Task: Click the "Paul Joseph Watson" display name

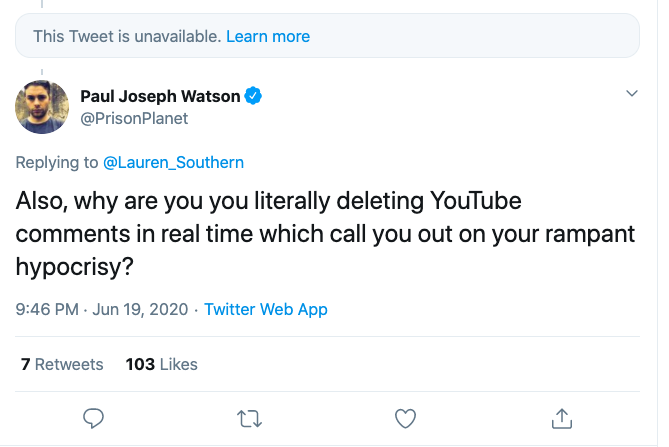Action: coord(161,96)
